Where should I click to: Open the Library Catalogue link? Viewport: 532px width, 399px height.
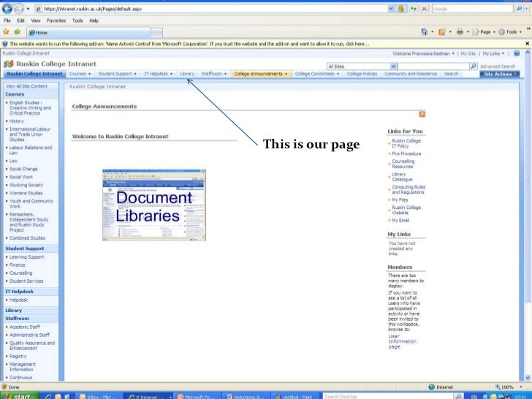(402, 177)
